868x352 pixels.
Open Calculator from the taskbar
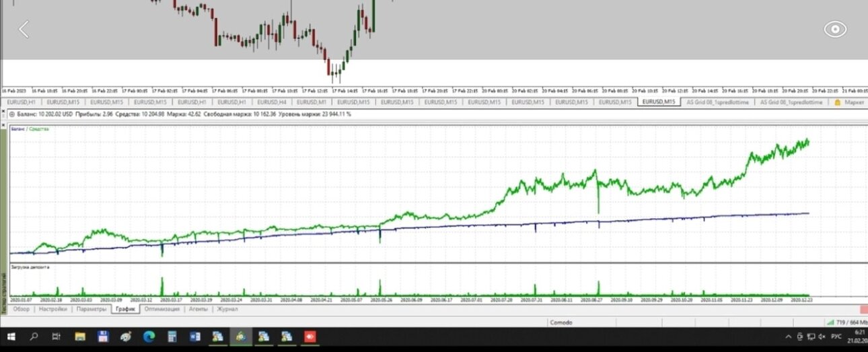(172, 335)
